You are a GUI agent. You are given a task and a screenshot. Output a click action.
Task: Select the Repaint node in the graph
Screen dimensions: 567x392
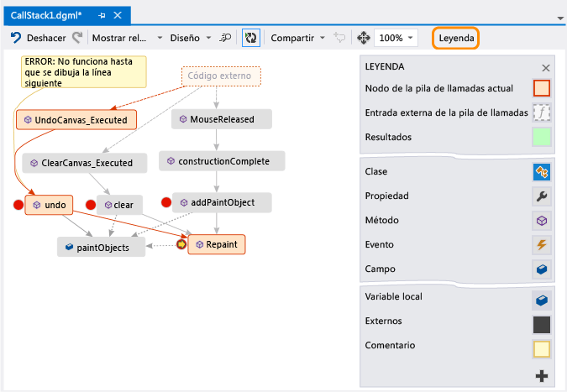point(216,244)
